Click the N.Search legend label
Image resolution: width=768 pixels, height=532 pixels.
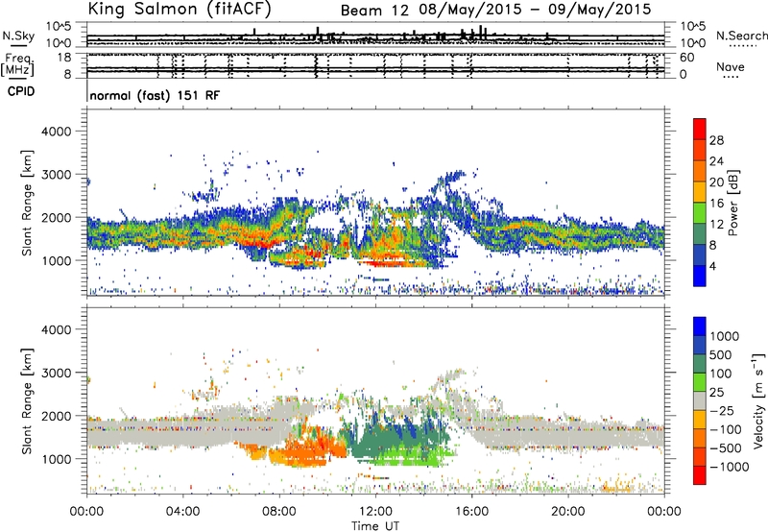pyautogui.click(x=741, y=36)
